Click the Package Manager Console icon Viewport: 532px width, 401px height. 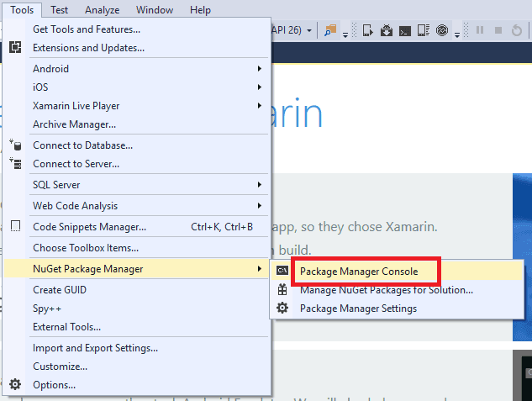(282, 271)
